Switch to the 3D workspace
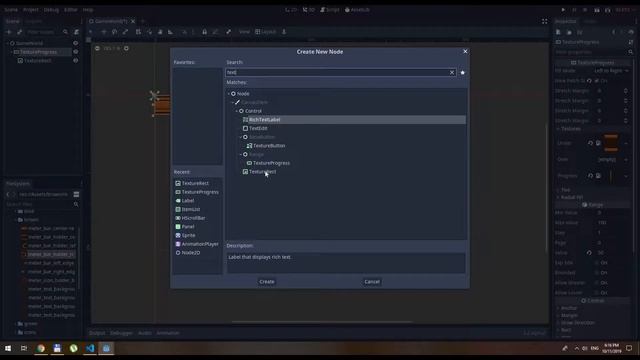The height and width of the screenshot is (360, 640). pos(309,10)
